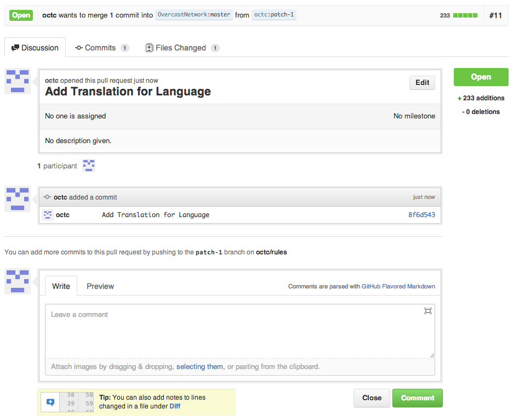Open the Files Changed tab

182,48
